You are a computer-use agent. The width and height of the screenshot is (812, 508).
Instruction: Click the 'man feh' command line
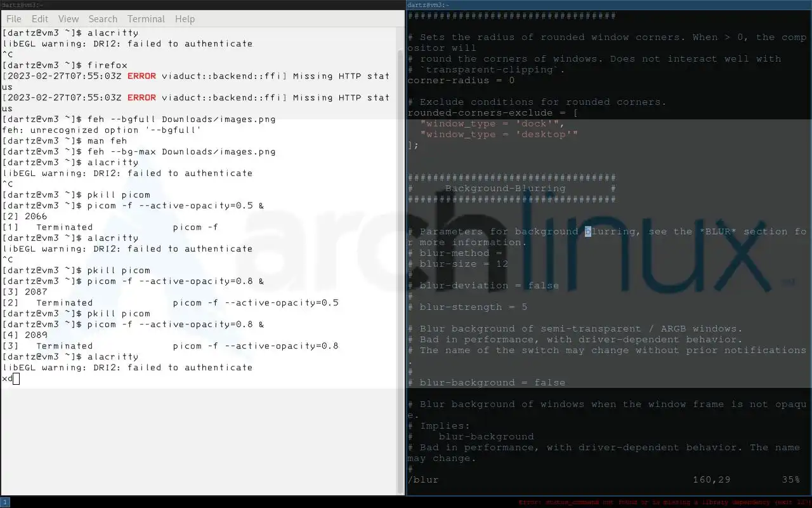[x=65, y=141]
